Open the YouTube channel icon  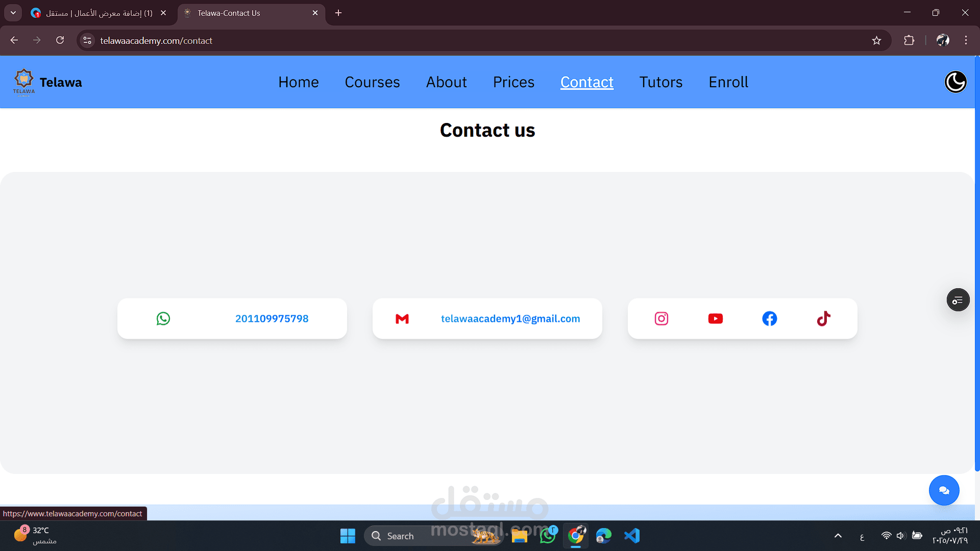point(716,318)
